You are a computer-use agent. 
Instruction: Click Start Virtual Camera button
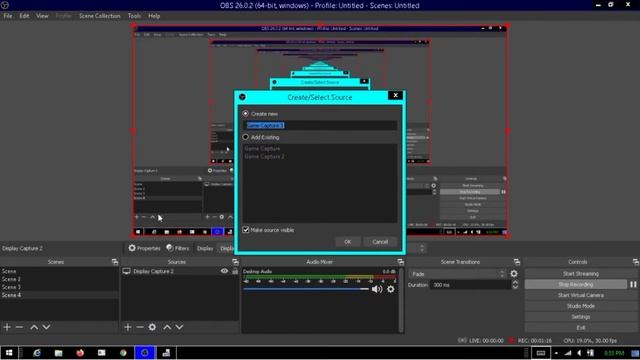coord(580,295)
